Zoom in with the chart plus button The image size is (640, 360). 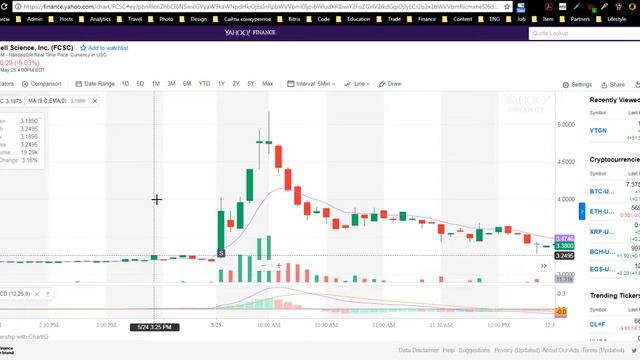point(279,266)
